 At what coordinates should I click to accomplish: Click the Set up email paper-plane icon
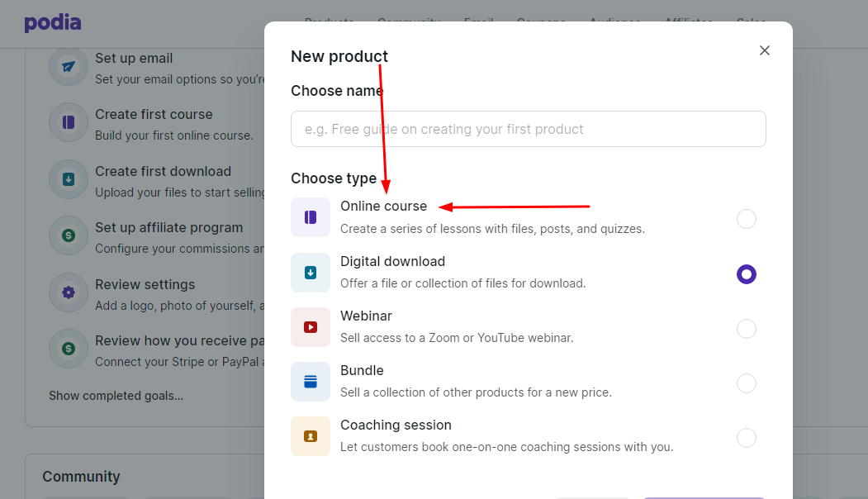pyautogui.click(x=68, y=66)
